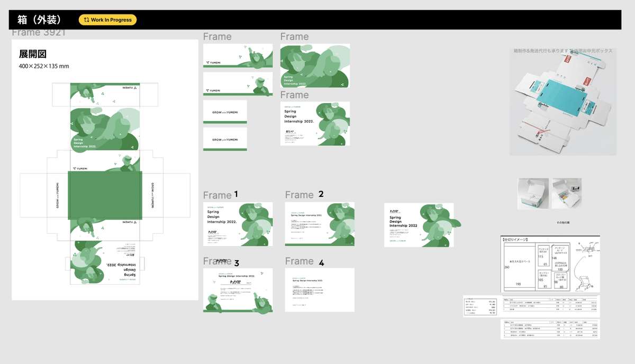Click the Frame label above the YUMEMI banners
The width and height of the screenshot is (635, 364).
217,37
